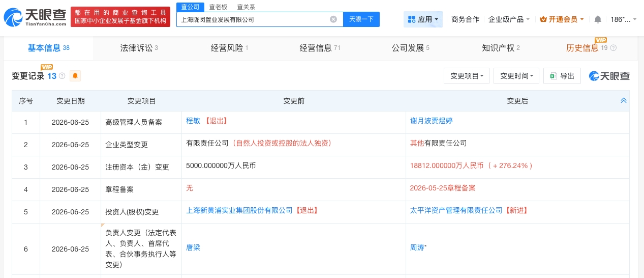Open 周涛 person link
Screen dimensions: 644x278
click(417, 247)
